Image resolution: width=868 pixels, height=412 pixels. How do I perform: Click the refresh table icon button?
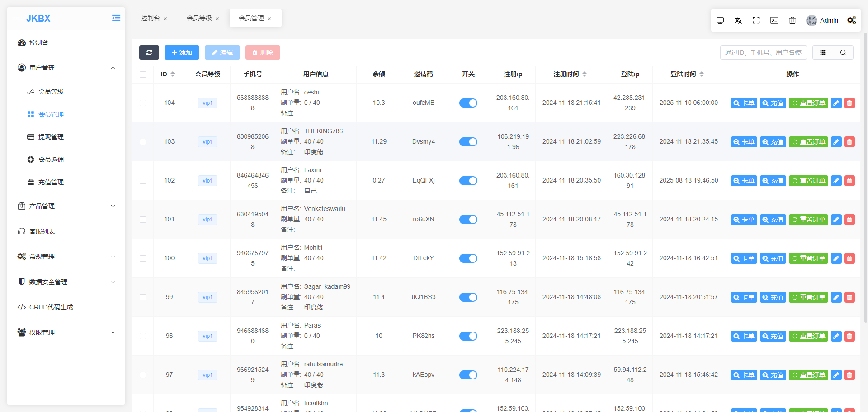coord(149,52)
